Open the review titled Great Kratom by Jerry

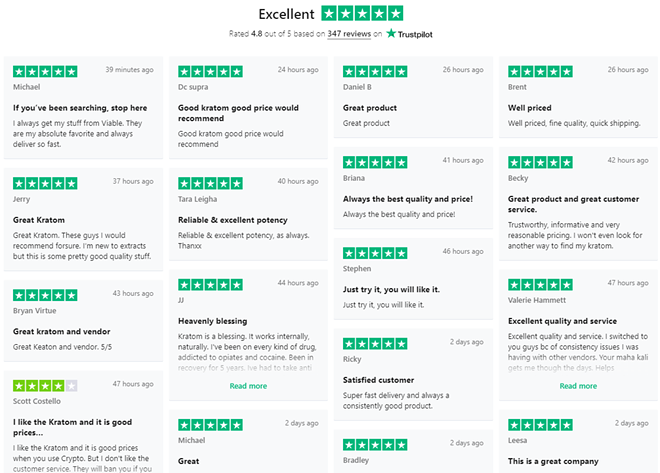pyautogui.click(x=39, y=220)
